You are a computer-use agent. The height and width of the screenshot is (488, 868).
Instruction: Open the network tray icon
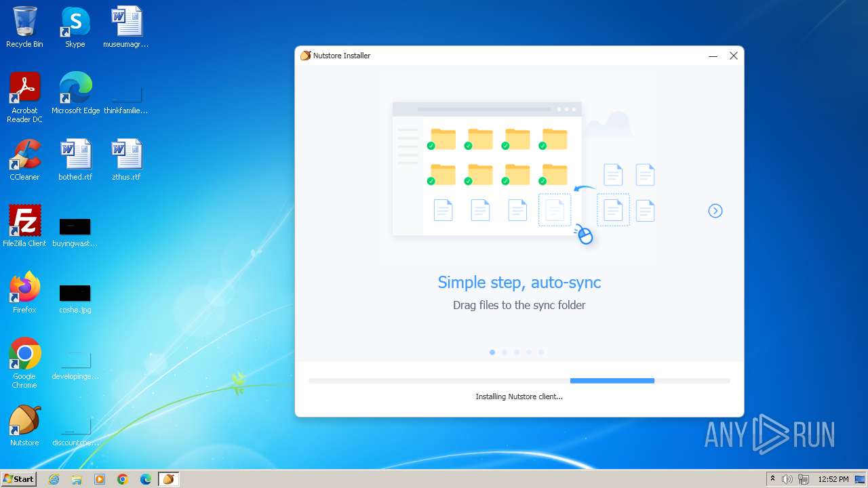click(x=804, y=479)
